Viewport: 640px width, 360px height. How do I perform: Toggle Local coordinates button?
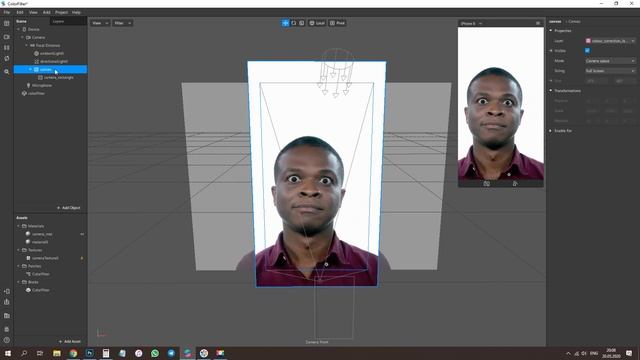(x=317, y=23)
